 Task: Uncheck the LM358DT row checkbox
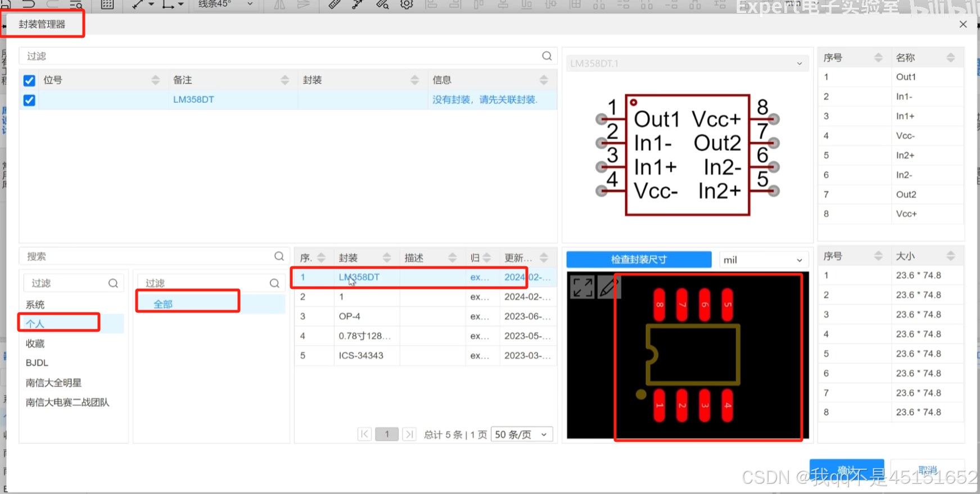click(x=29, y=100)
